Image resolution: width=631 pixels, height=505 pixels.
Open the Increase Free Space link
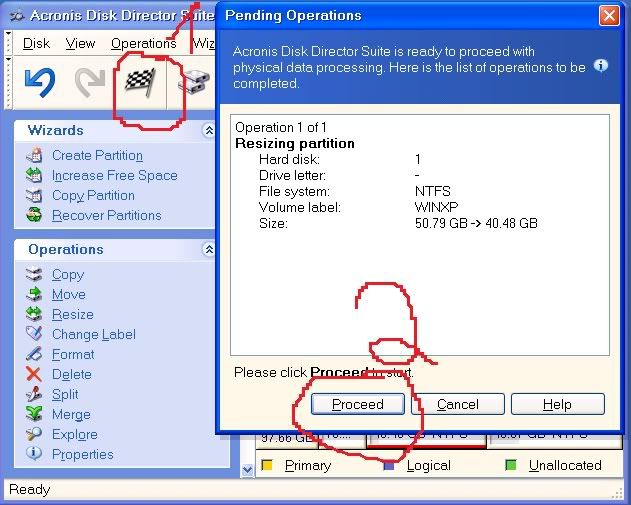(x=115, y=175)
